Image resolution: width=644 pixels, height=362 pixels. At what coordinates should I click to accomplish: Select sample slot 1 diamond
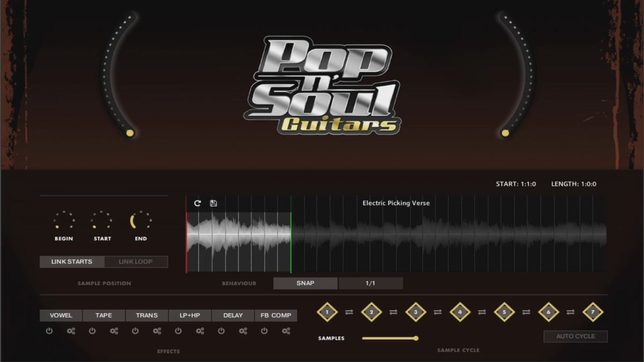click(x=327, y=312)
